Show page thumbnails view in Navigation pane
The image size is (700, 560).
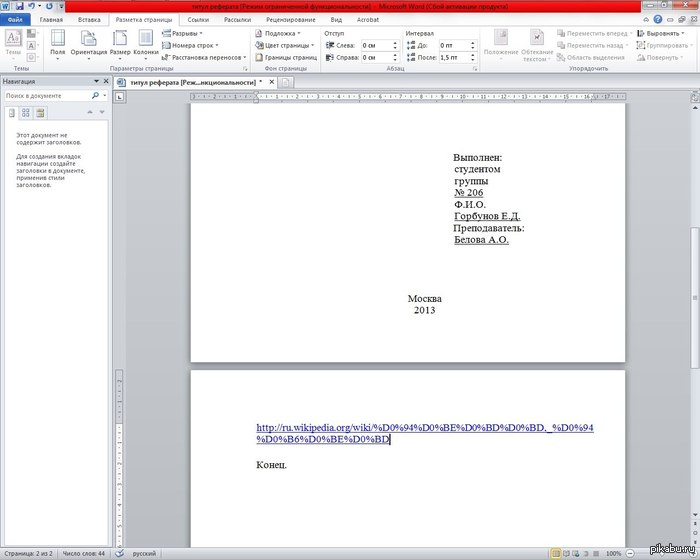26,113
